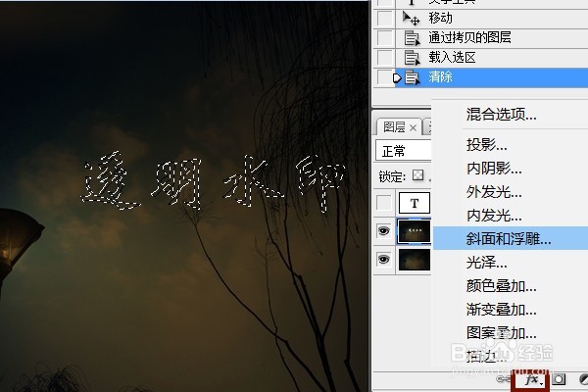
Task: Select 斜面和浮雕... bevel and emboss
Action: click(x=511, y=238)
